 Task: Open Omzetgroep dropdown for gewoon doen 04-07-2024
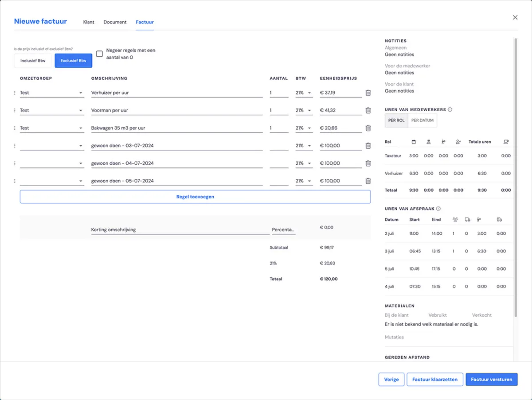(x=52, y=163)
